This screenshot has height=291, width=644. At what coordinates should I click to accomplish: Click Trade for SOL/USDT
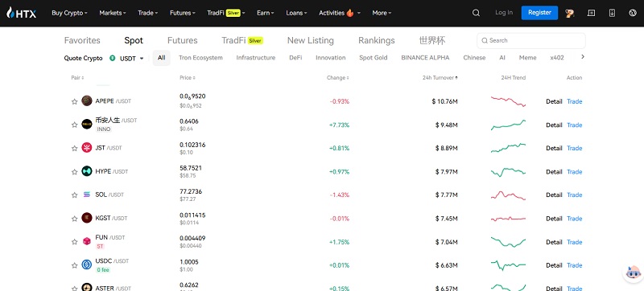pyautogui.click(x=575, y=195)
